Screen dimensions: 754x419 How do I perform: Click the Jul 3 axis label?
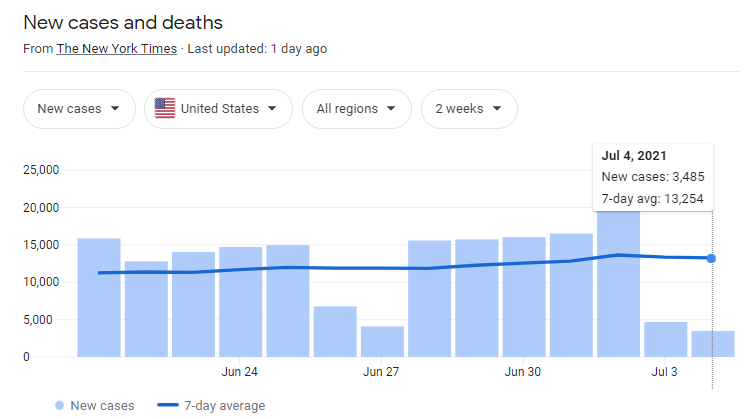(x=665, y=372)
